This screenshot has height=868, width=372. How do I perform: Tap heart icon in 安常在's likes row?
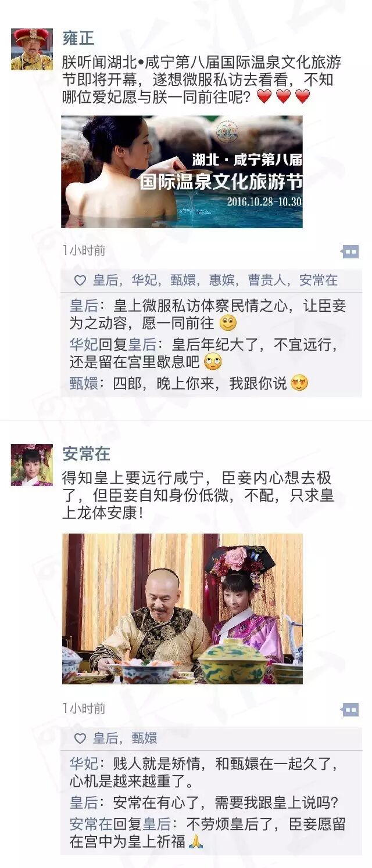(x=80, y=739)
